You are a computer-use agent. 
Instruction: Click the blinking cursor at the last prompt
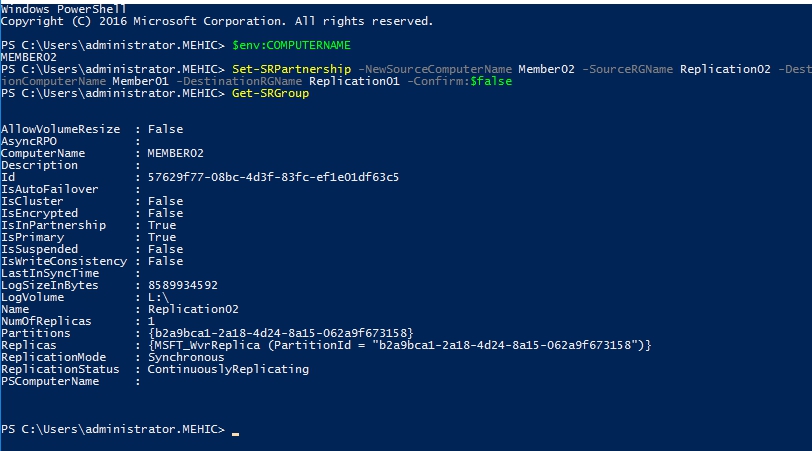click(x=236, y=433)
